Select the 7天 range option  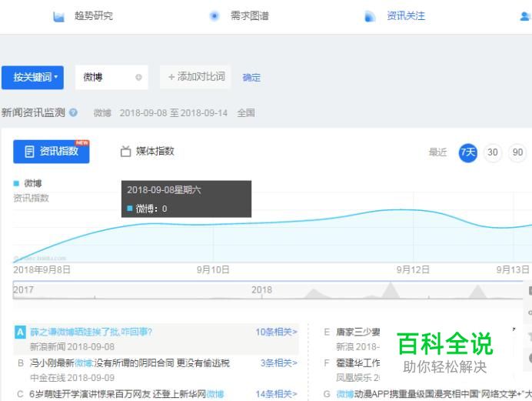click(468, 152)
